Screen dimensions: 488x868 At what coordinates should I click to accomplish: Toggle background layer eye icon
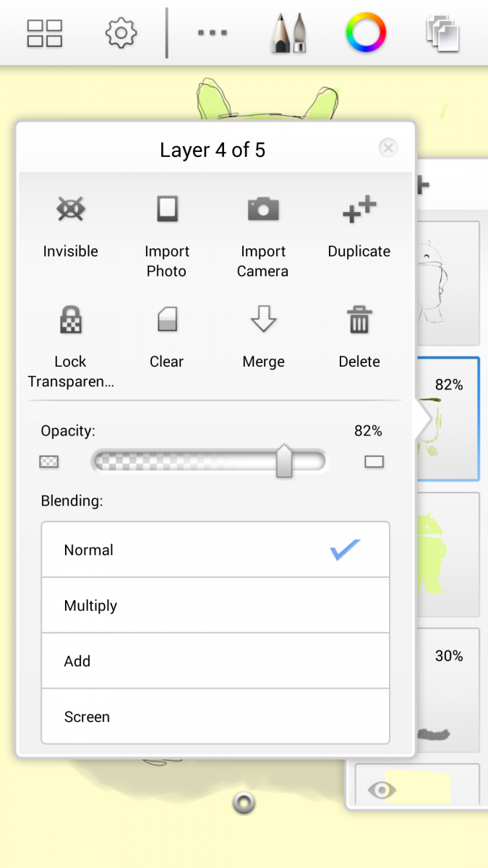(x=382, y=790)
